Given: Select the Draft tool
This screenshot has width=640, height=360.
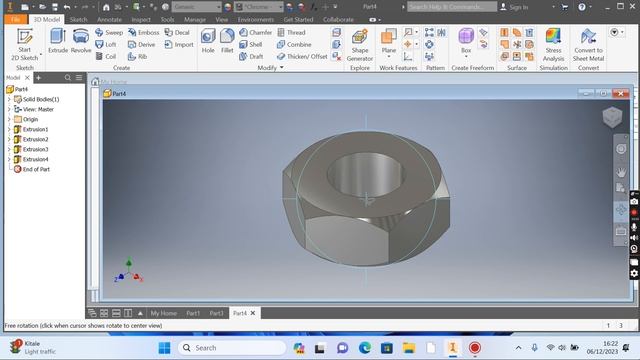Looking at the screenshot, I should click(251, 56).
